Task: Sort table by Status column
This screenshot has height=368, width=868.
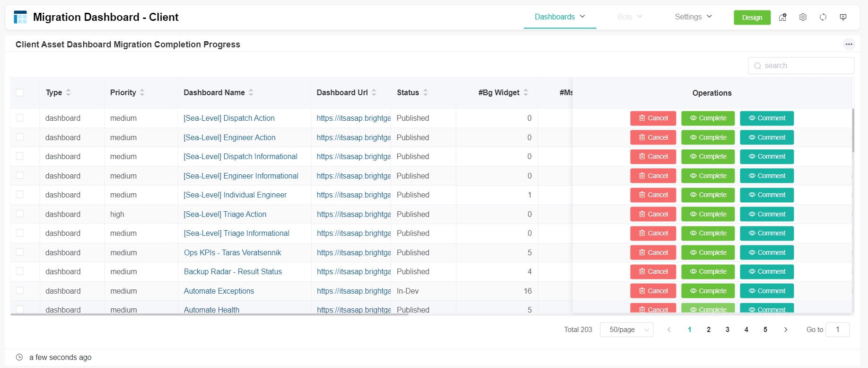Action: pos(426,92)
